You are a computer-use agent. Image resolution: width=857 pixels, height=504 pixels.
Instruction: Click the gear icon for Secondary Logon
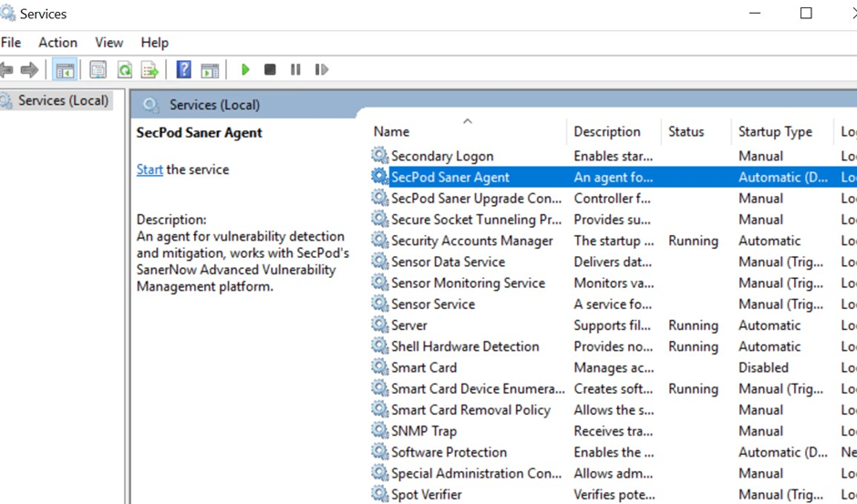pyautogui.click(x=380, y=155)
